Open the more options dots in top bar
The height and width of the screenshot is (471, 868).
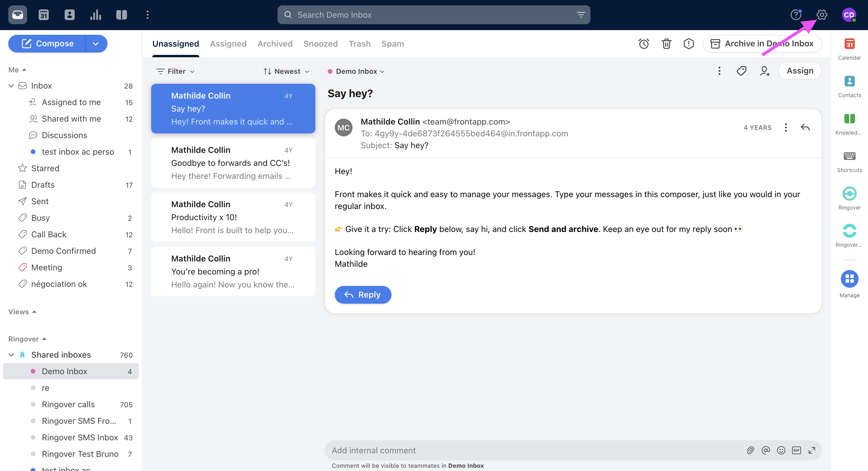tap(148, 15)
